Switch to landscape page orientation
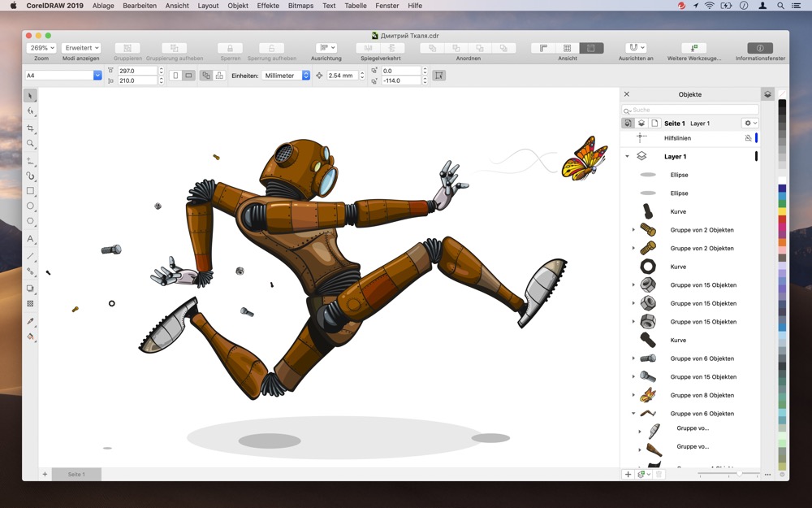812x508 pixels. click(x=188, y=75)
